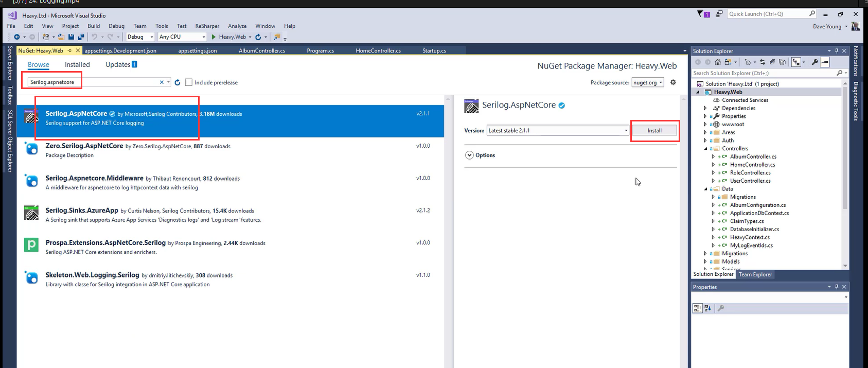This screenshot has width=868, height=368.
Task: Clear the NuGet search text with the X
Action: (x=162, y=82)
